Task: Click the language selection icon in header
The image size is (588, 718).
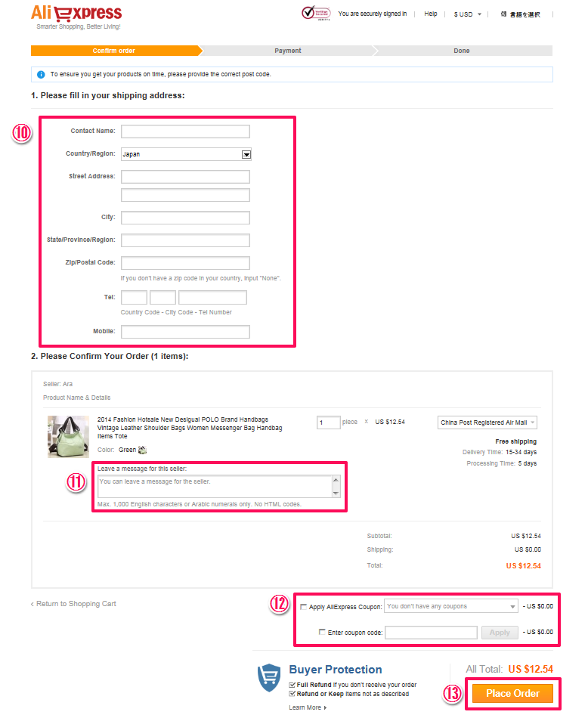Action: pos(503,14)
